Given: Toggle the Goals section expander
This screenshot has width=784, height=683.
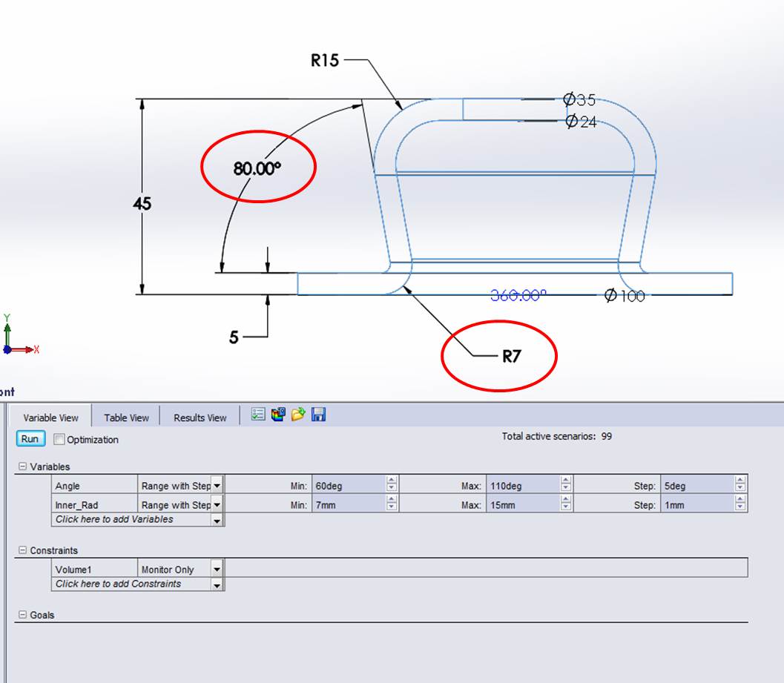Looking at the screenshot, I should [x=22, y=616].
